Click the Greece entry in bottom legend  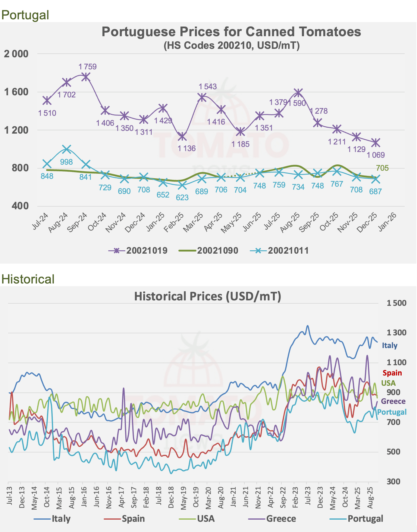click(x=272, y=518)
